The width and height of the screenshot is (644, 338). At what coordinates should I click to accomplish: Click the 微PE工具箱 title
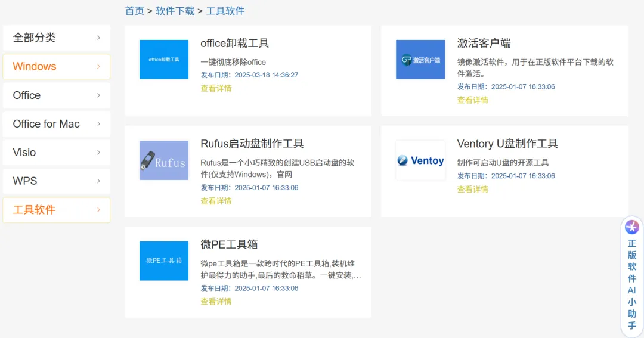click(229, 244)
